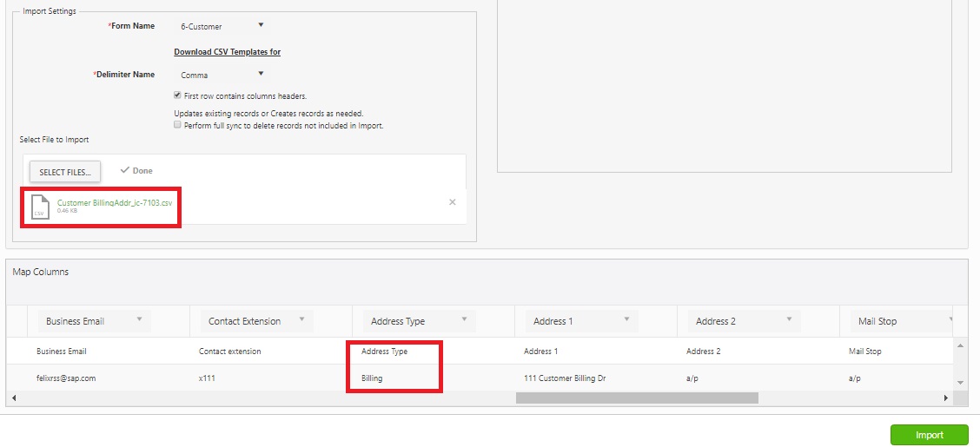Open the Business Email column mapping dropdown
The image size is (980, 447).
coord(95,321)
